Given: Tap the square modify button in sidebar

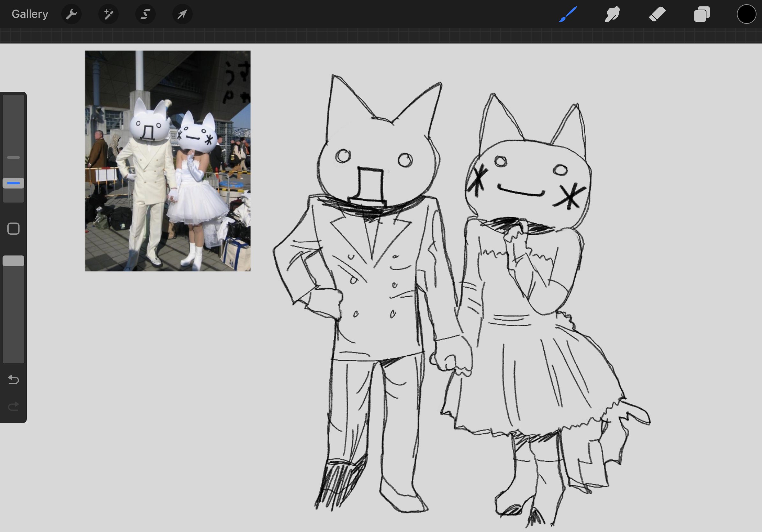Looking at the screenshot, I should coord(13,228).
